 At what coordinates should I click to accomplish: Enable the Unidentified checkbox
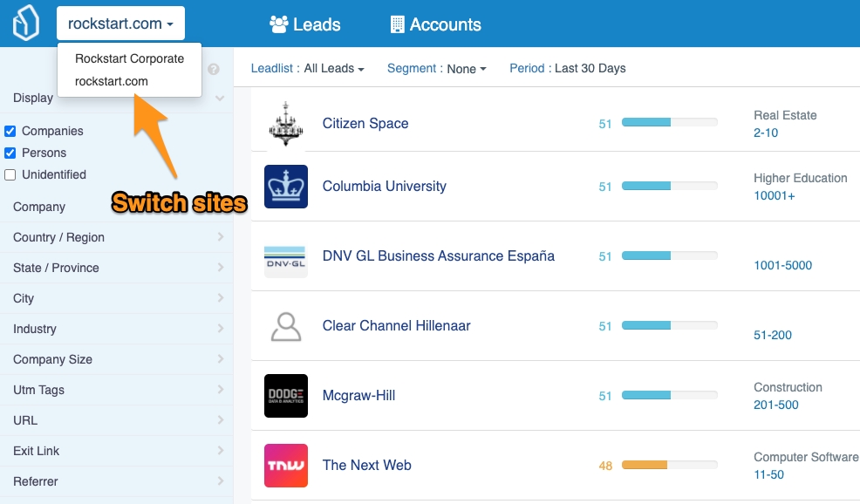point(10,174)
